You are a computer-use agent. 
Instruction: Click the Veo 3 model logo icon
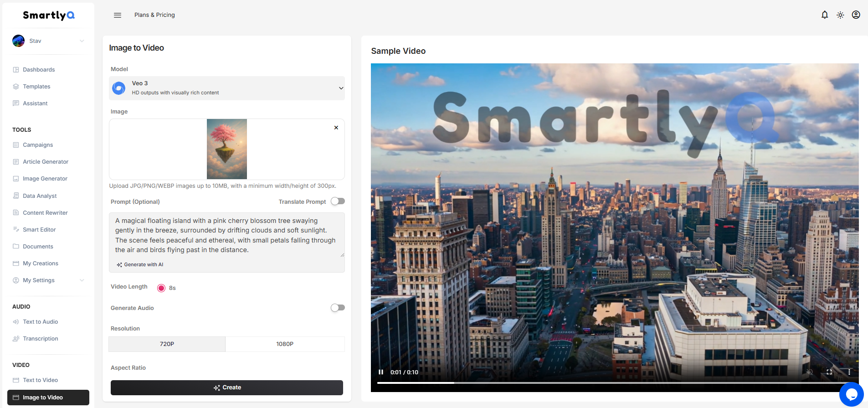119,88
